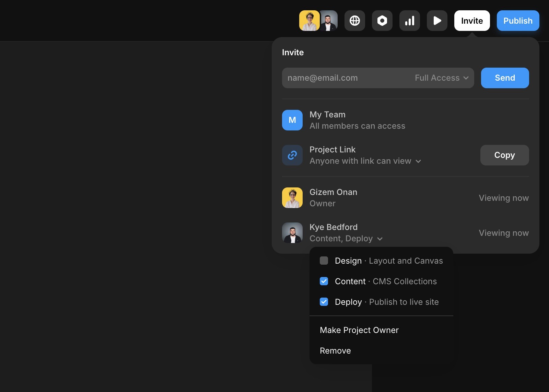Click the hexagon plugin icon in toolbar
This screenshot has height=392, width=549.
[382, 21]
